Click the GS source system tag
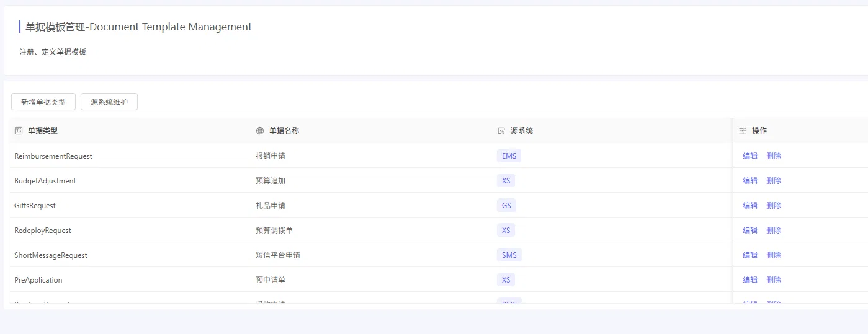Viewport: 868px width, 334px height. pos(506,205)
